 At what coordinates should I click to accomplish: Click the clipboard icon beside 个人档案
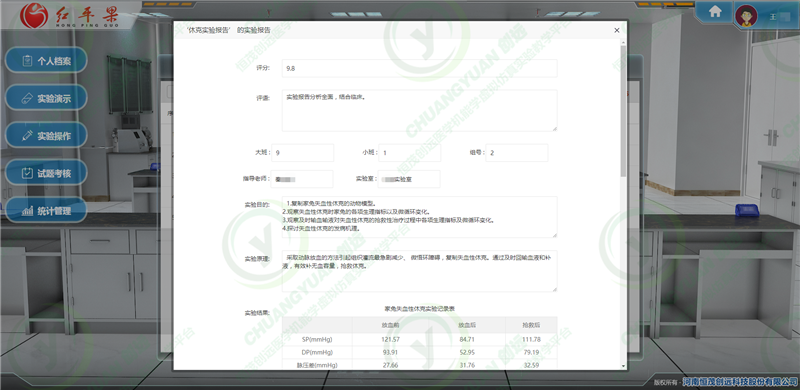[x=27, y=61]
